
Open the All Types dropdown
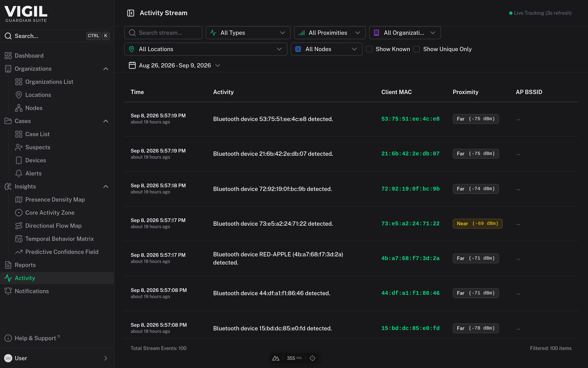(248, 33)
